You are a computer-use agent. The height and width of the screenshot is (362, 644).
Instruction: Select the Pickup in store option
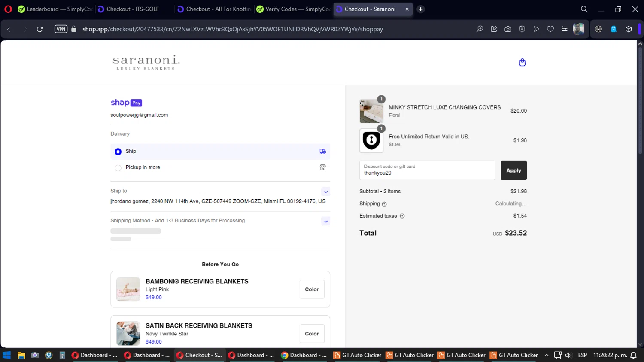220,167
